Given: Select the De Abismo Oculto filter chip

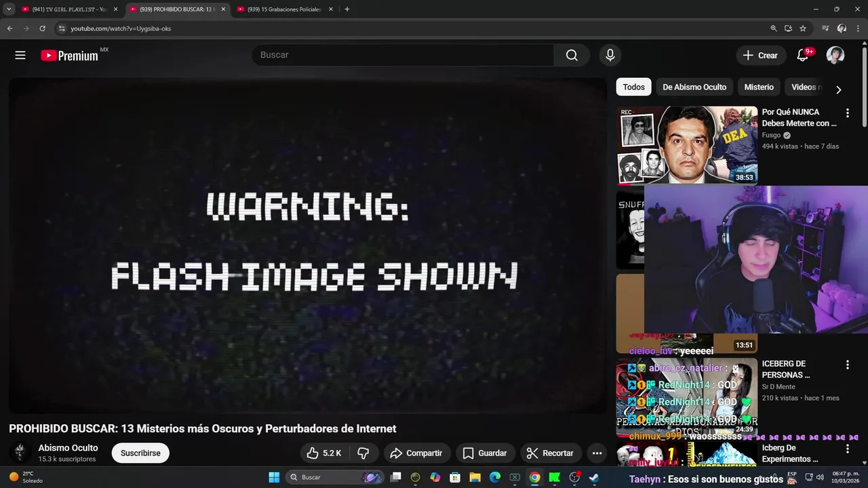Looking at the screenshot, I should click(694, 87).
